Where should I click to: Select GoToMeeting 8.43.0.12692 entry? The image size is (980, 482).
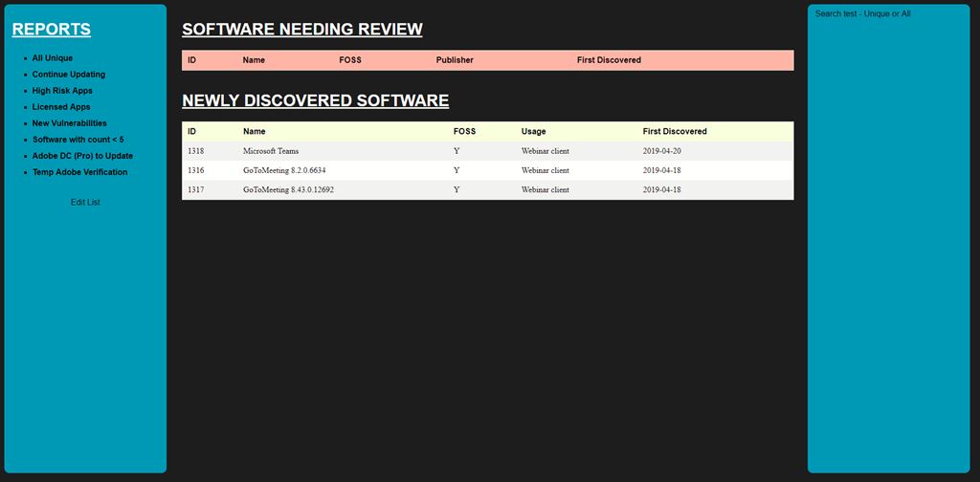[x=288, y=189]
